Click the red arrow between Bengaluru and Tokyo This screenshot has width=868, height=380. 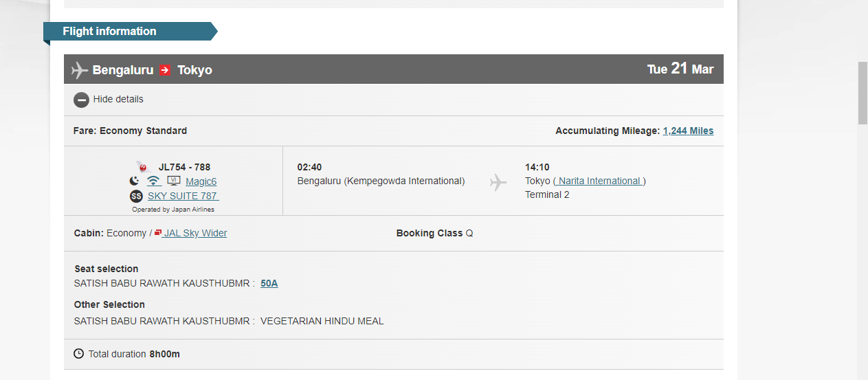coord(165,70)
